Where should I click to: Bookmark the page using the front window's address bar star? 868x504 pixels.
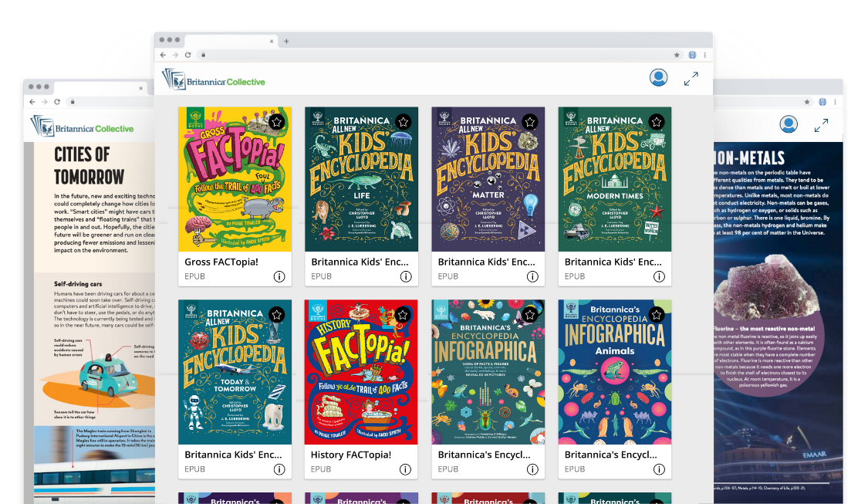click(677, 55)
